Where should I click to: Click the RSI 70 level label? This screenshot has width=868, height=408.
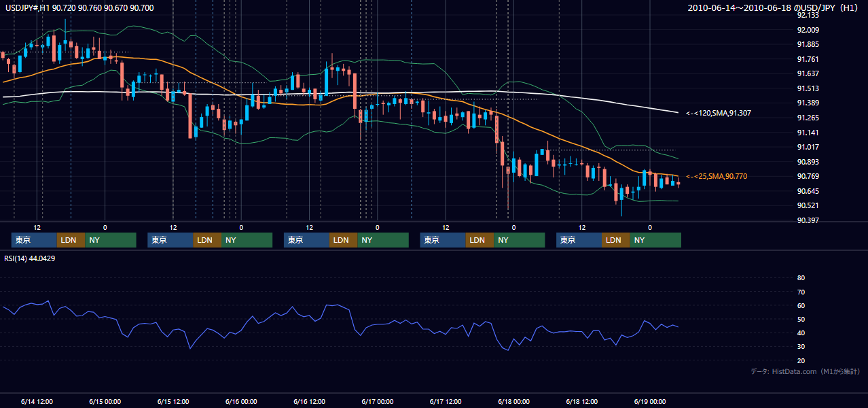tap(801, 292)
